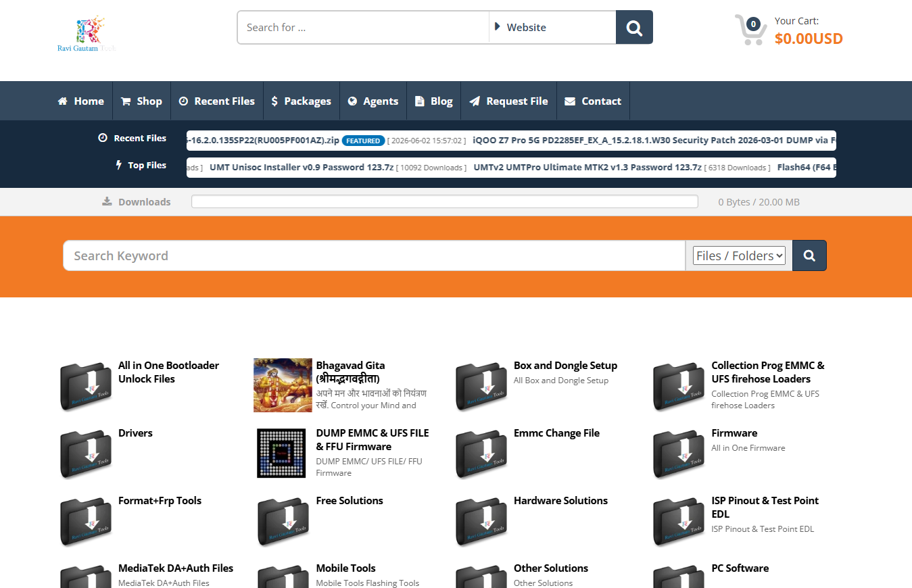Click the orange-bar keyword search button
The height and width of the screenshot is (588, 912).
tap(809, 255)
